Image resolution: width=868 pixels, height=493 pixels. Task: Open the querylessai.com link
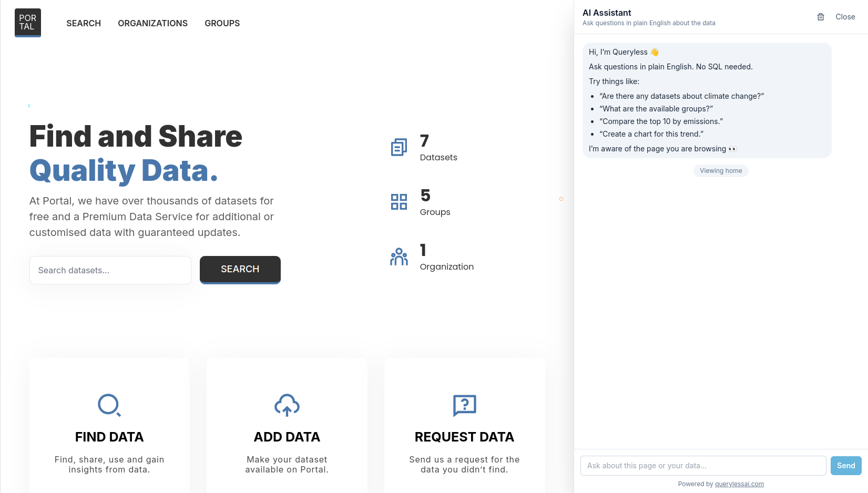pyautogui.click(x=739, y=484)
